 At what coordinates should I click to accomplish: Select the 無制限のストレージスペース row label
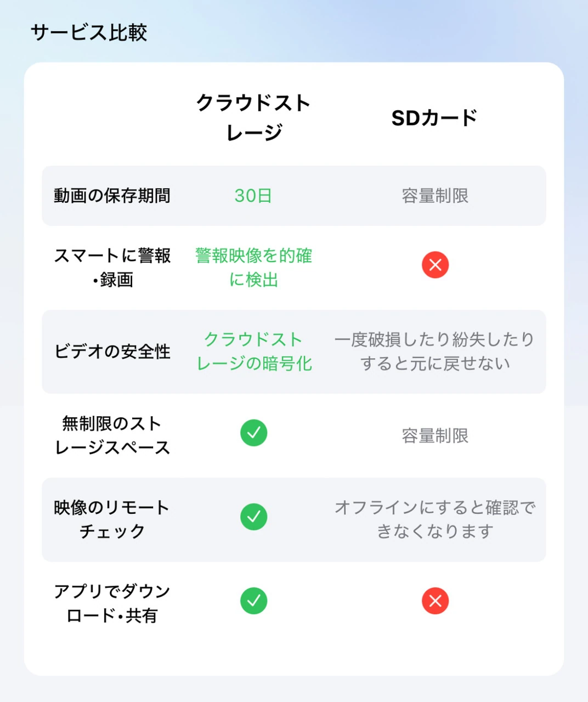[112, 435]
